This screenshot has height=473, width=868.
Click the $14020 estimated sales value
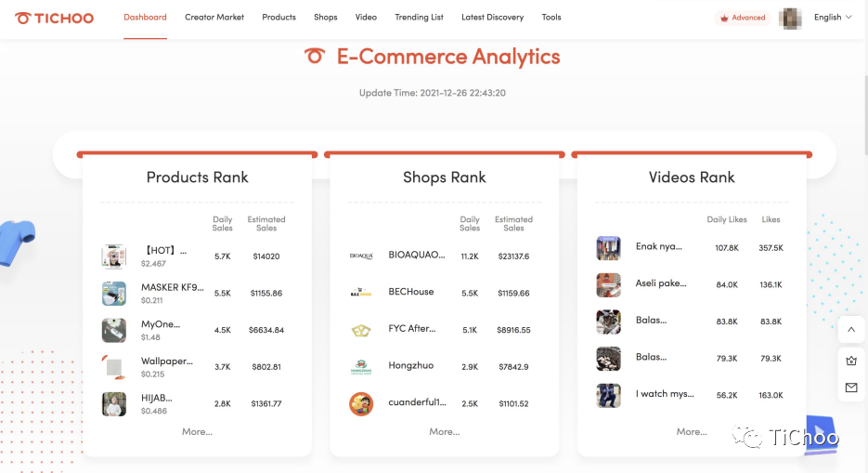pyautogui.click(x=266, y=256)
